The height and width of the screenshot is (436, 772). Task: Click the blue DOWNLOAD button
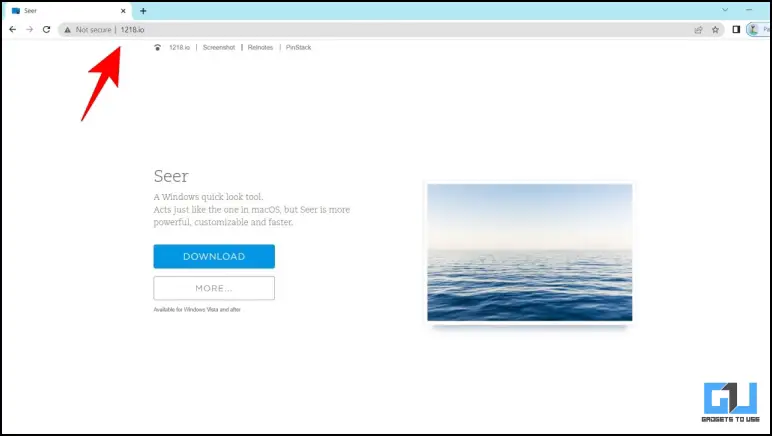[214, 256]
